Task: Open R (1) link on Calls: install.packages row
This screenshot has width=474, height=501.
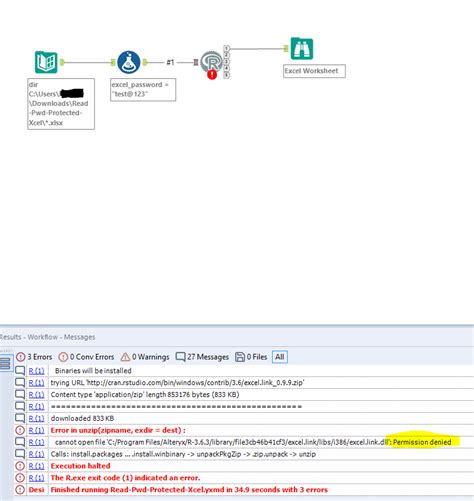Action: coord(36,454)
